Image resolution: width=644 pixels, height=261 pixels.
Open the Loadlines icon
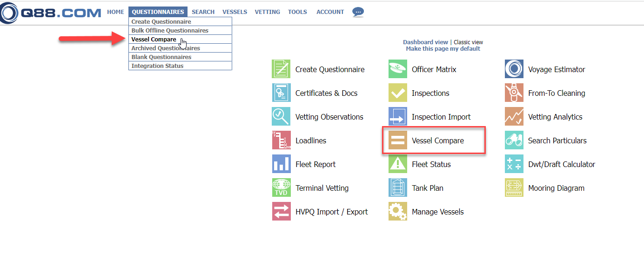tap(281, 140)
